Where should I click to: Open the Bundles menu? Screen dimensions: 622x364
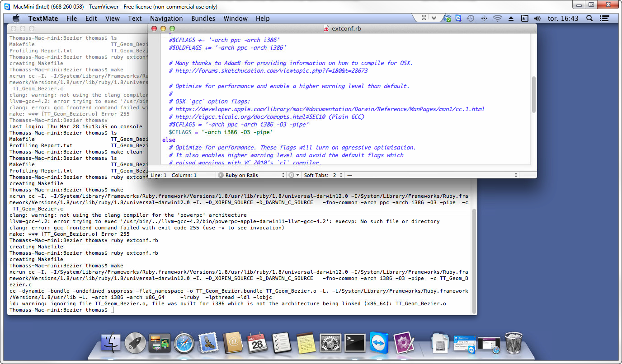coord(203,19)
